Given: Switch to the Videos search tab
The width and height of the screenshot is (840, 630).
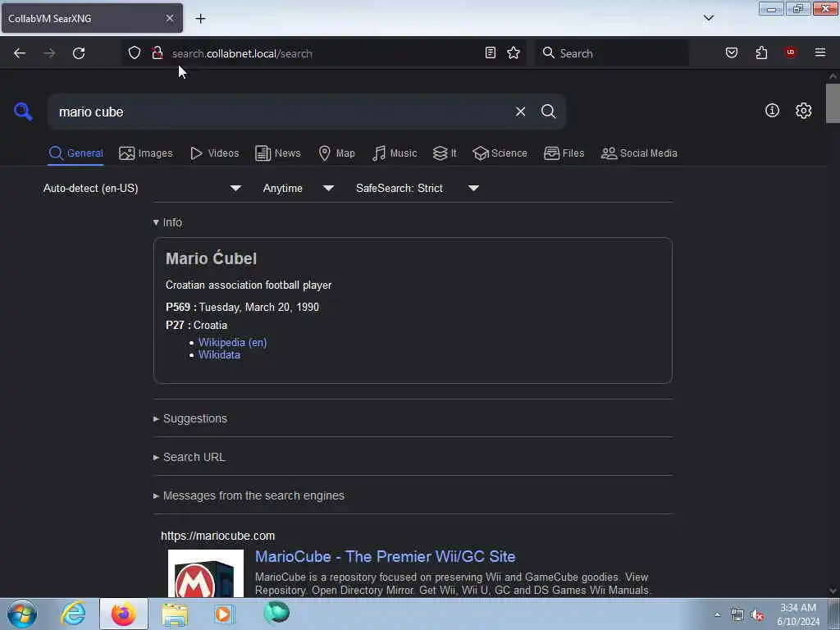Looking at the screenshot, I should pos(214,153).
